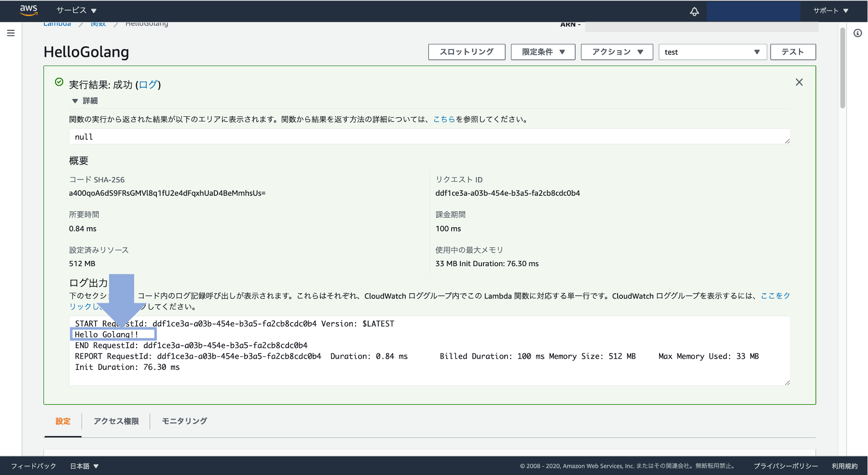Click the info panel icon at right edge
The height and width of the screenshot is (475, 868).
pyautogui.click(x=857, y=33)
